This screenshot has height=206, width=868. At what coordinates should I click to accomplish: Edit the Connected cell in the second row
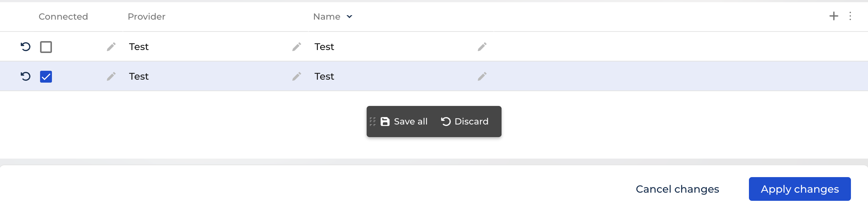click(x=111, y=76)
